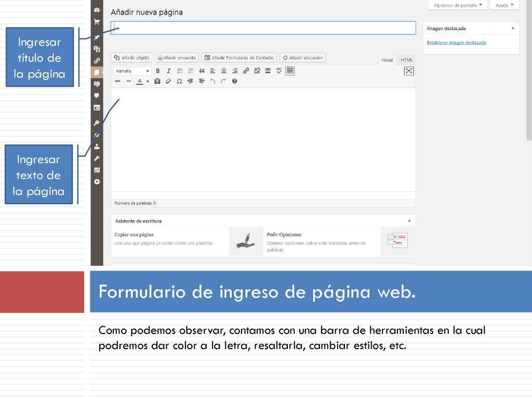532x399 pixels.
Task: Toggle the numbered list button
Action: coord(191,71)
